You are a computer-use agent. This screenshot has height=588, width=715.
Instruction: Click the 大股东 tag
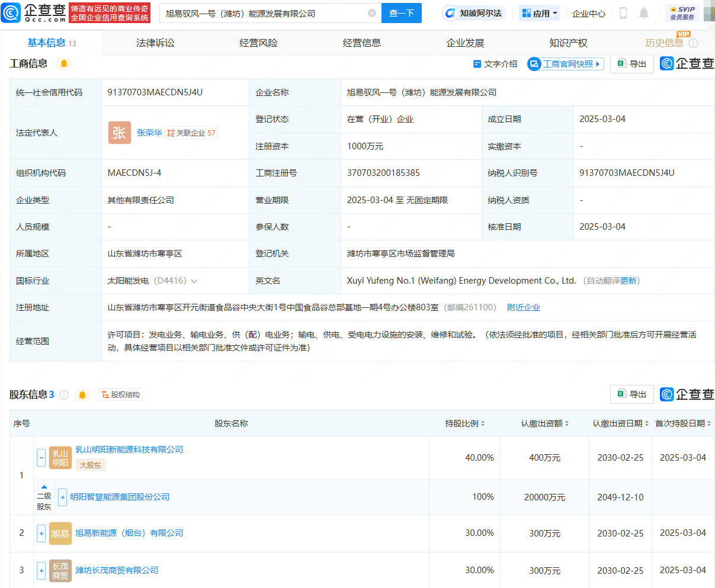pos(91,465)
